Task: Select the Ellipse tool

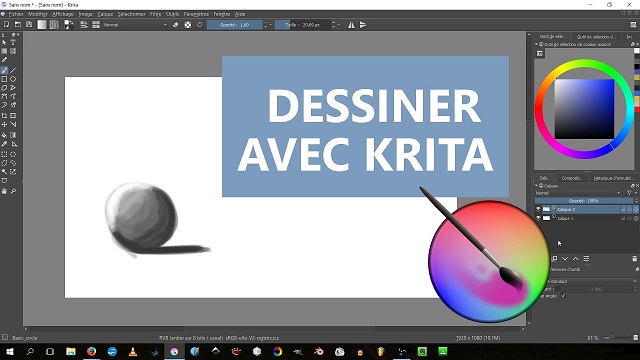Action: tap(13, 79)
